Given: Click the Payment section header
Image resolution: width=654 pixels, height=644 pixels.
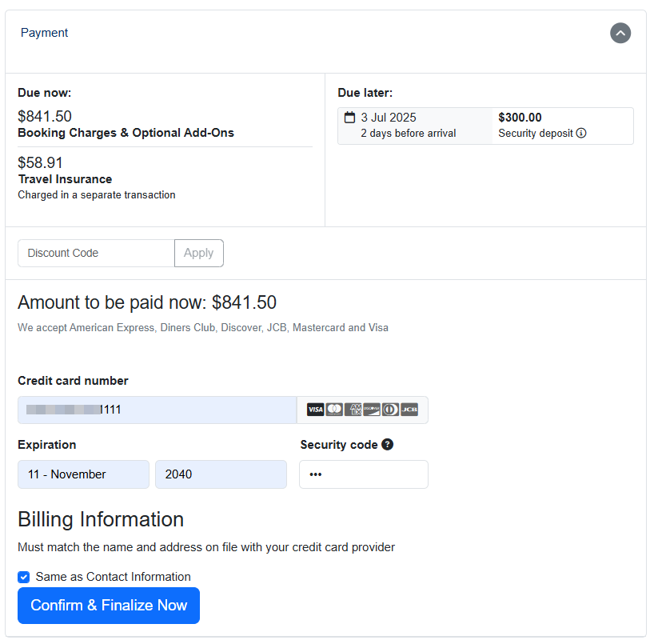Looking at the screenshot, I should tap(45, 33).
